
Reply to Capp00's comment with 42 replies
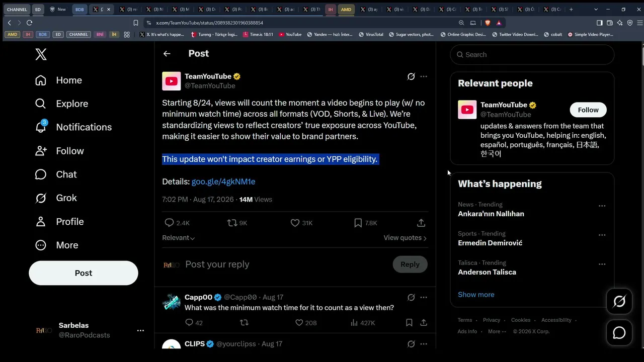click(194, 323)
